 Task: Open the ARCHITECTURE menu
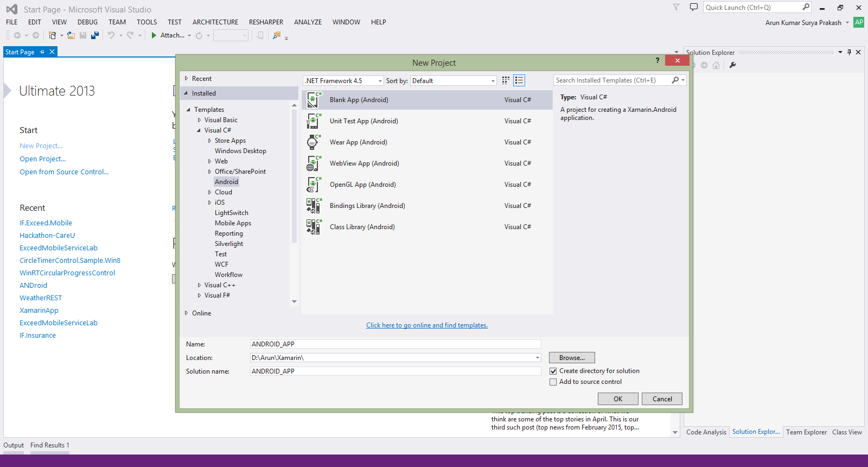pos(215,22)
